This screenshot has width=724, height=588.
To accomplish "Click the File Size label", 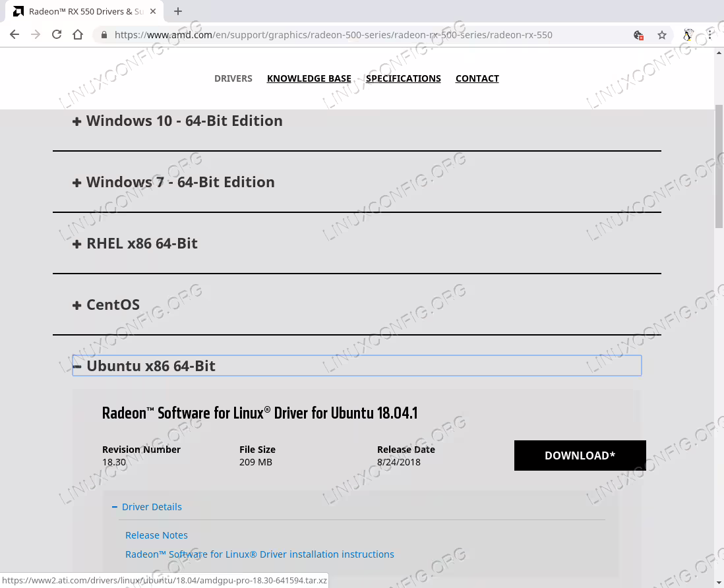I will pos(257,450).
